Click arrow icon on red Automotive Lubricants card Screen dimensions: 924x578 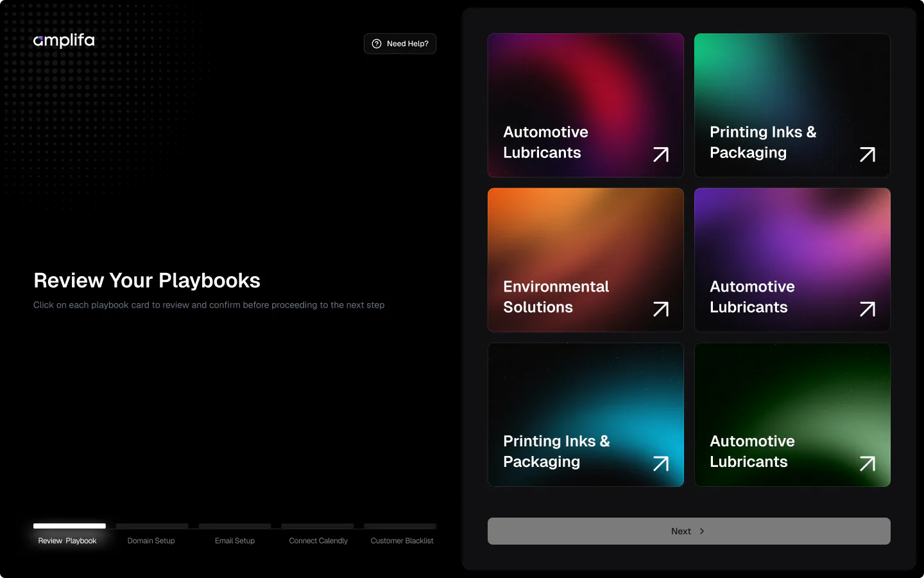(661, 155)
